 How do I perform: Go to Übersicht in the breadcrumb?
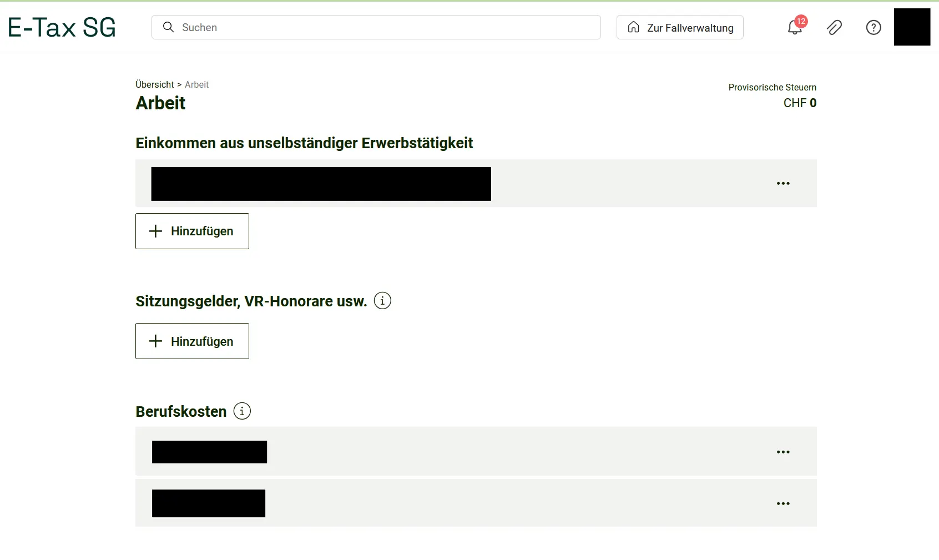pyautogui.click(x=154, y=84)
